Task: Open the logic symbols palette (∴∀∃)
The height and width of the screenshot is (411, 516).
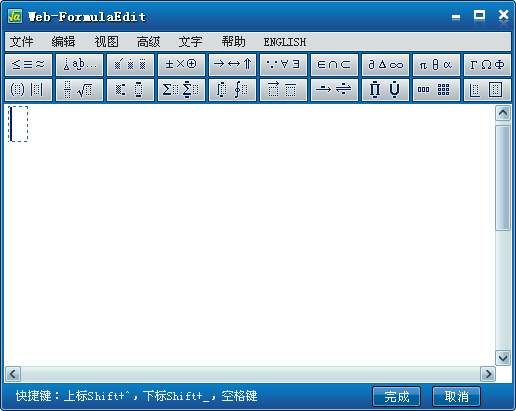Action: pos(283,64)
